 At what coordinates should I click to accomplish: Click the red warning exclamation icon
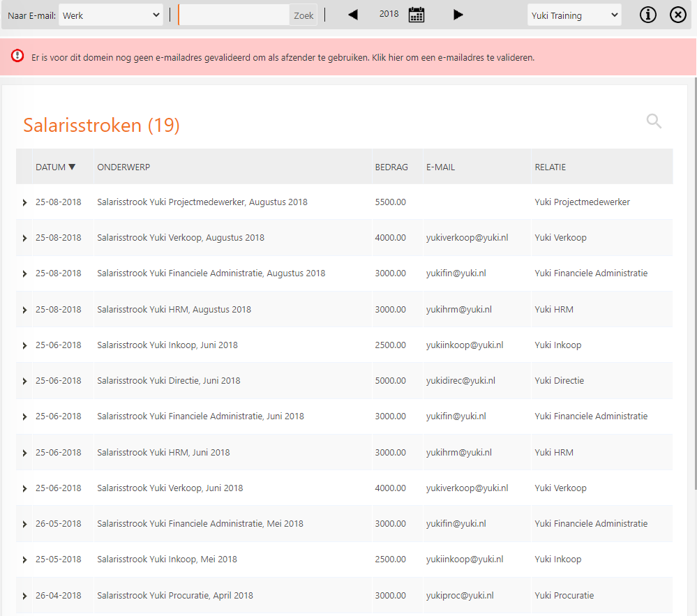pyautogui.click(x=17, y=56)
